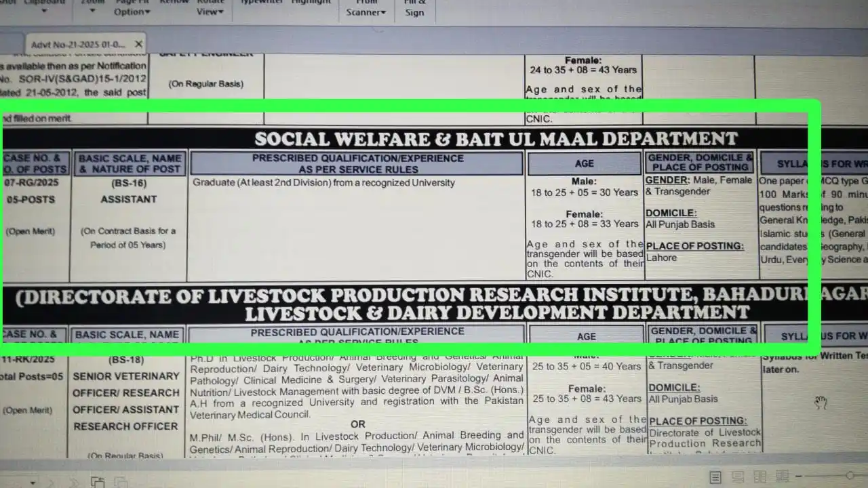Screen dimensions: 868x488
Task: Close the Advt No-21-2025 document tab
Action: click(138, 44)
